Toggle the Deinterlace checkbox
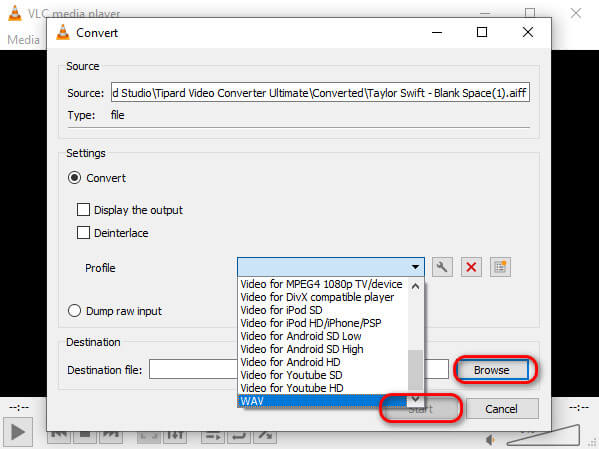599x449 pixels. [x=83, y=233]
